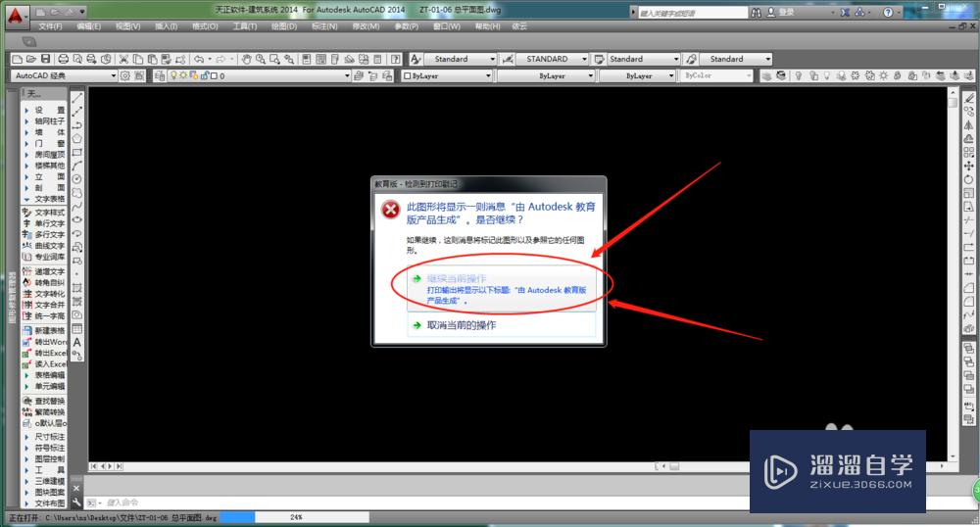Open the Standard text style dropdown

(461, 59)
